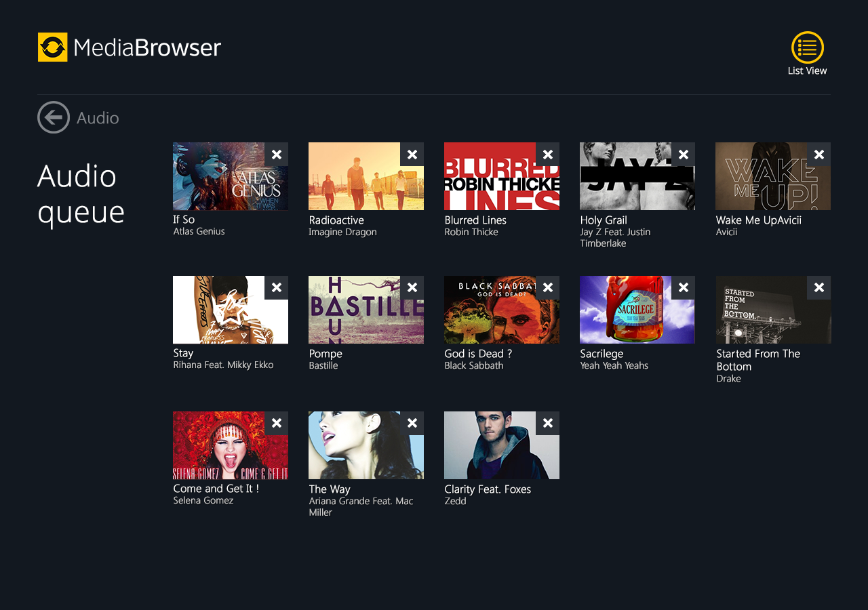Click Jay Z Feat. Justin Timberlake artist
Viewport: 868px width, 610px height.
tap(615, 238)
